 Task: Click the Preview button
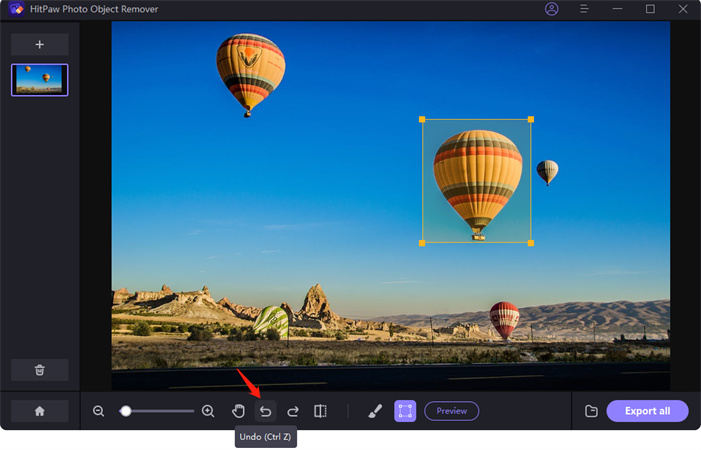click(x=452, y=411)
